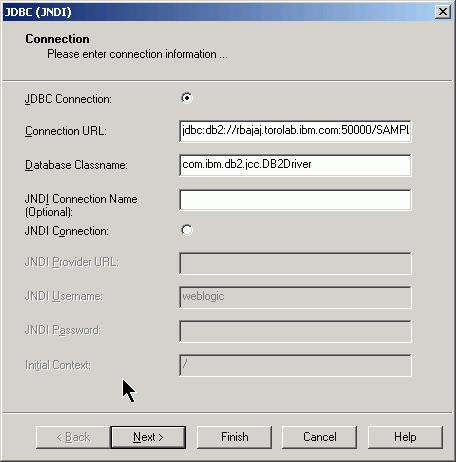Viewport: 456px width, 462px height.
Task: Close the JDBC (JNDI) window
Action: (443, 12)
